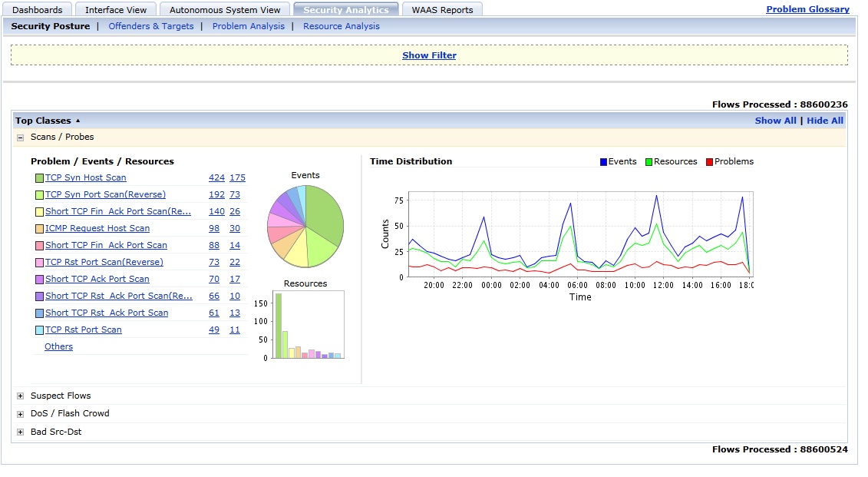Click resources count 13
The width and height of the screenshot is (868, 477).
pyautogui.click(x=235, y=313)
